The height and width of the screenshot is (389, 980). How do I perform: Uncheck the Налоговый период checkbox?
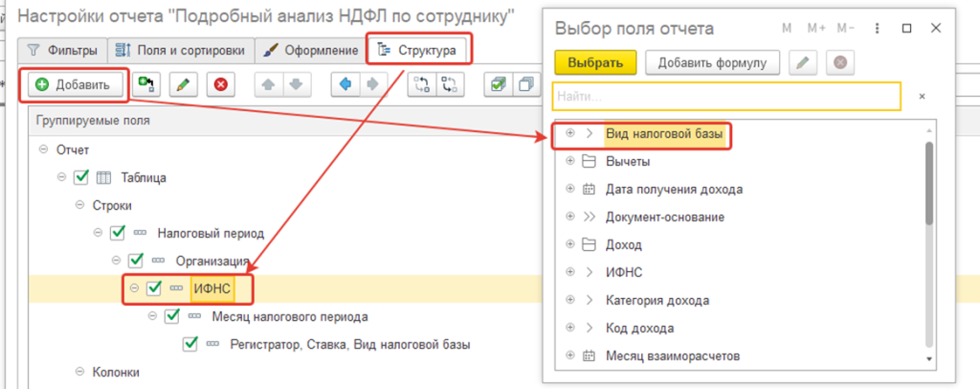tap(118, 233)
